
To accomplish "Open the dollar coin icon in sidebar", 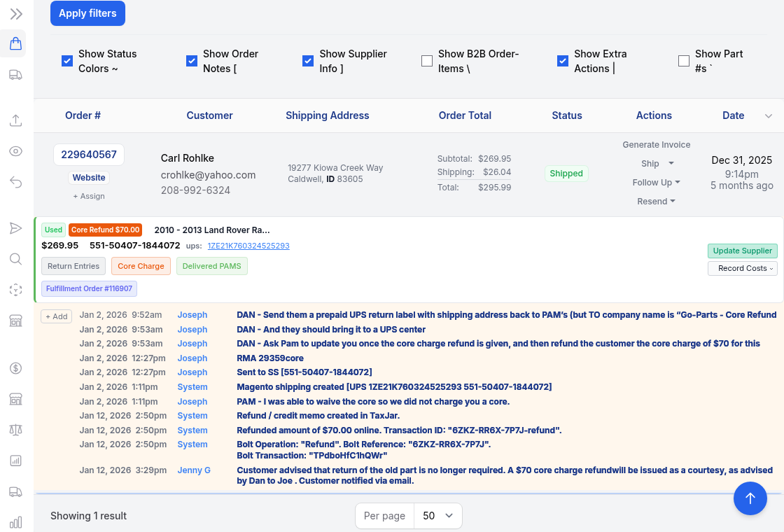I will click(x=16, y=368).
